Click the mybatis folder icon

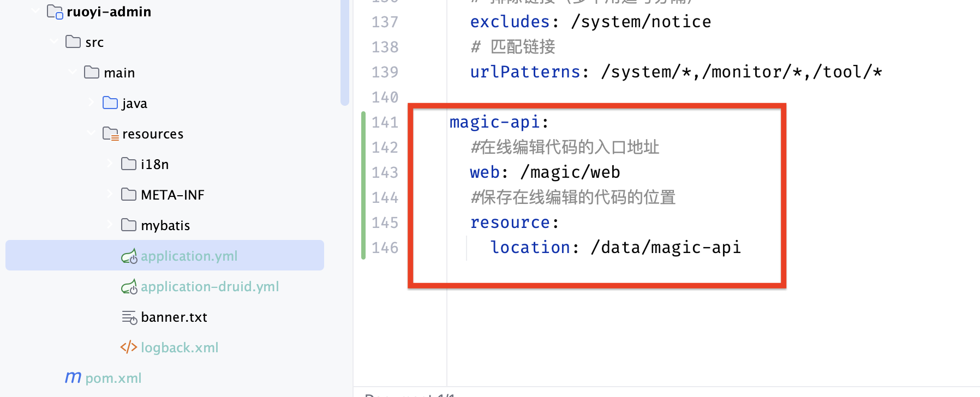click(x=129, y=225)
